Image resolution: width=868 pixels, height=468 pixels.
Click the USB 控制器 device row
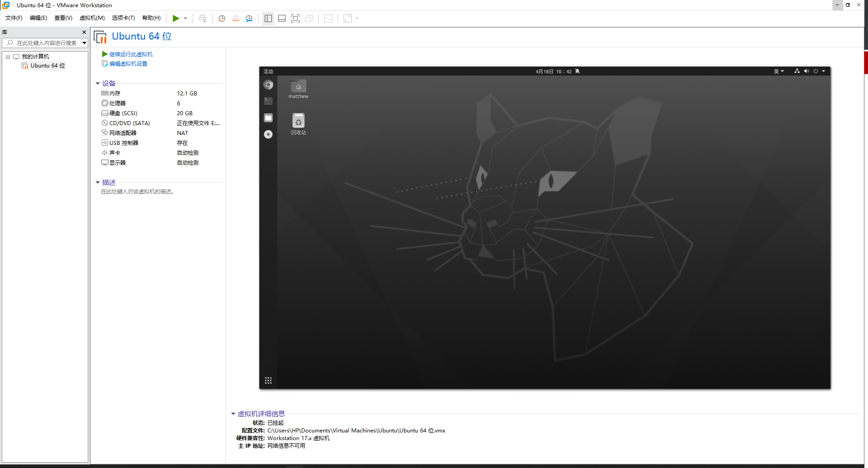pyautogui.click(x=161, y=143)
